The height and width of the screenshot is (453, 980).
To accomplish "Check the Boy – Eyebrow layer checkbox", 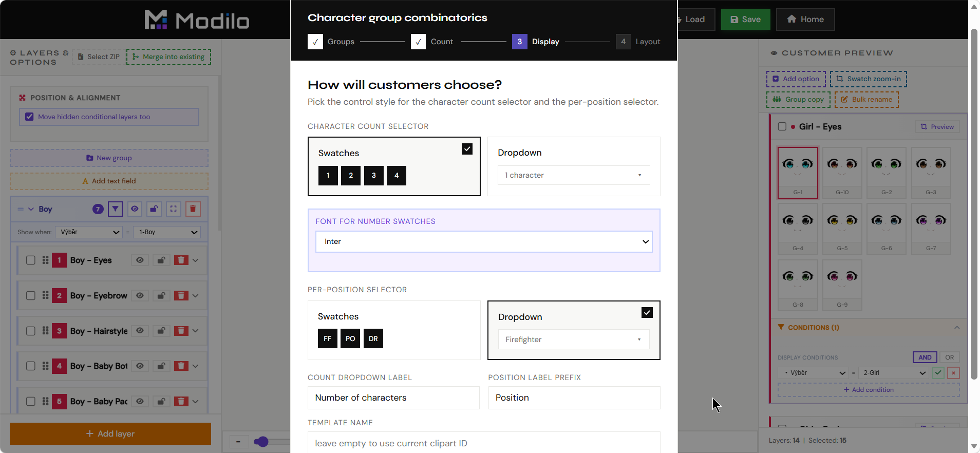I will (x=31, y=296).
